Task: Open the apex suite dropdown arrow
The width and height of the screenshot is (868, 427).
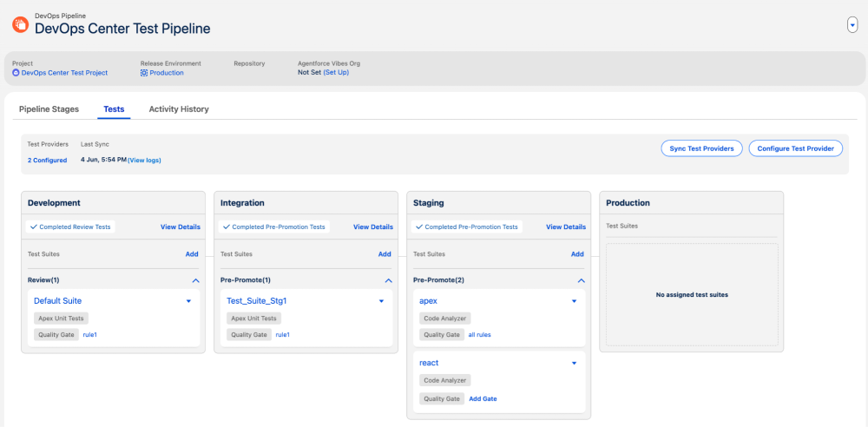Action: (x=574, y=301)
